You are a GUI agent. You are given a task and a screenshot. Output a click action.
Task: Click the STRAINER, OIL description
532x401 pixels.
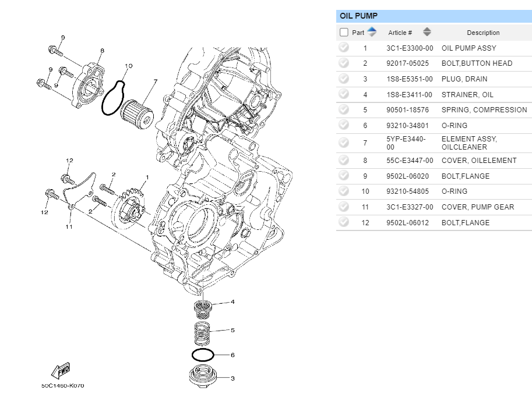[x=467, y=94]
